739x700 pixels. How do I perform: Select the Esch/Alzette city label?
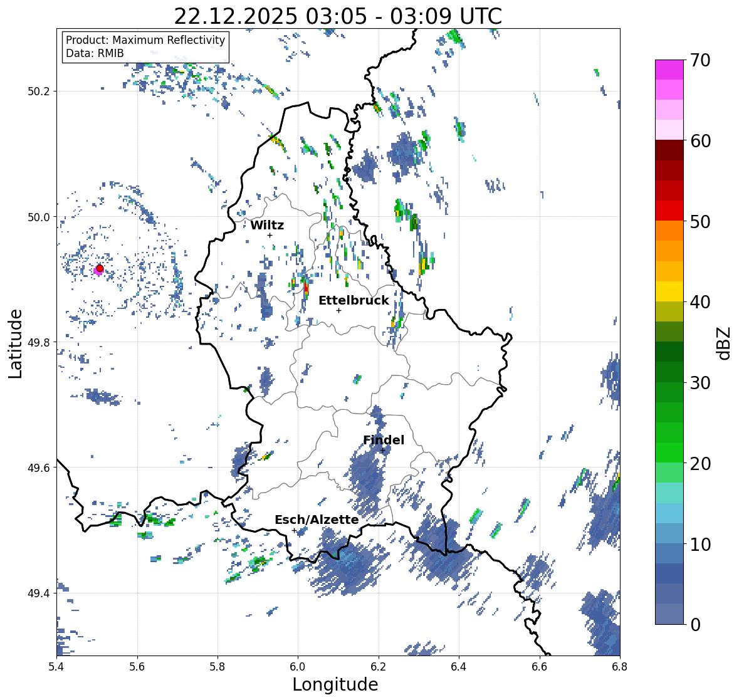tap(317, 520)
